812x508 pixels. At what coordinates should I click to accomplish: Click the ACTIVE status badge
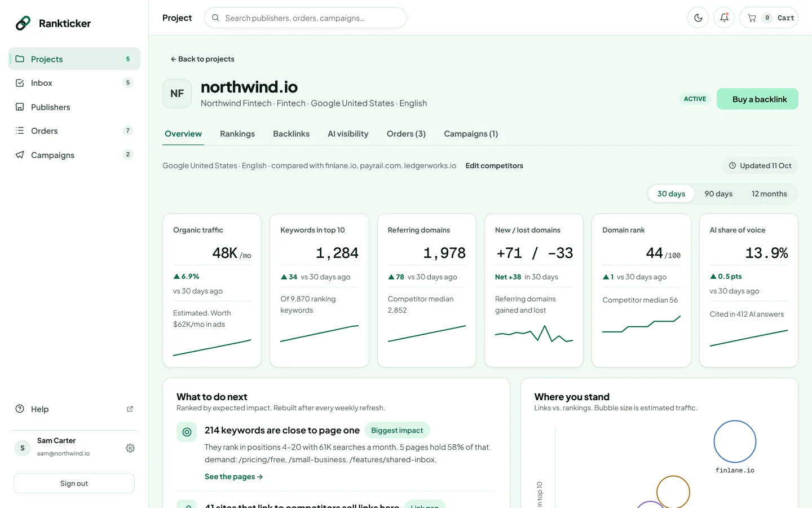695,99
